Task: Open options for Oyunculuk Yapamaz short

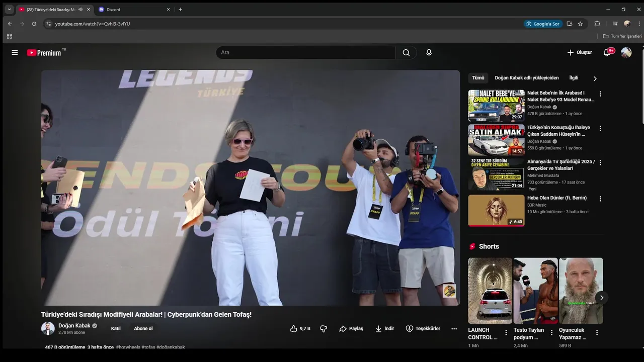Action: tap(597, 332)
